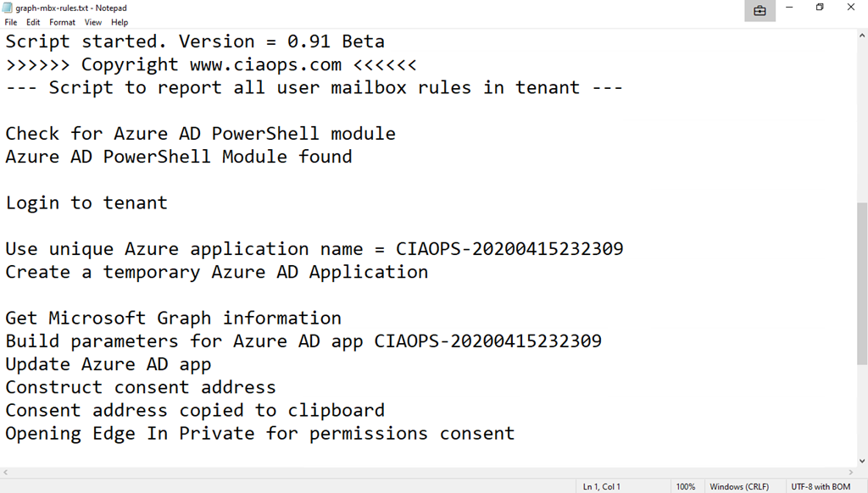
Task: Open the Help menu
Action: 120,22
